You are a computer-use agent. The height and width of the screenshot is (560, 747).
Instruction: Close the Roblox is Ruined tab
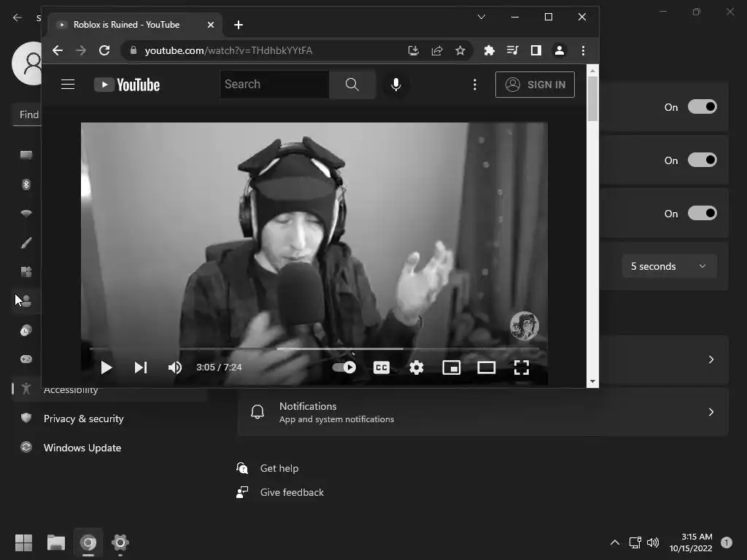point(211,25)
